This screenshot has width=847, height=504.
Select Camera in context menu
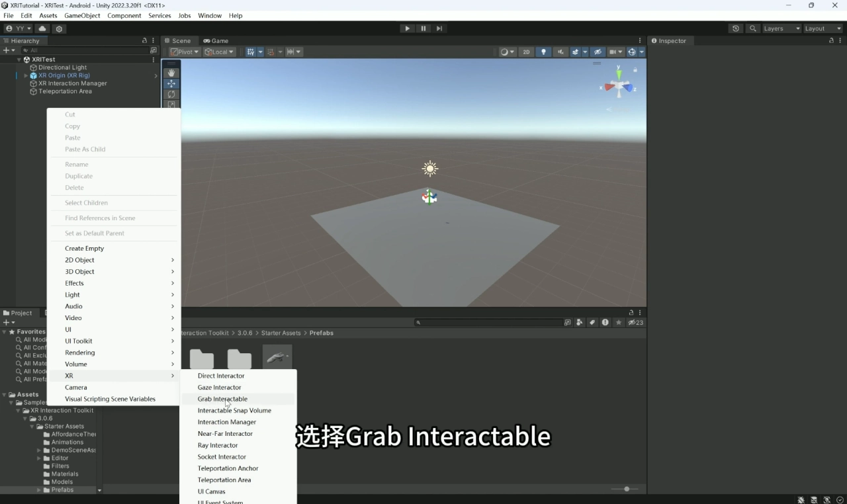pyautogui.click(x=75, y=388)
